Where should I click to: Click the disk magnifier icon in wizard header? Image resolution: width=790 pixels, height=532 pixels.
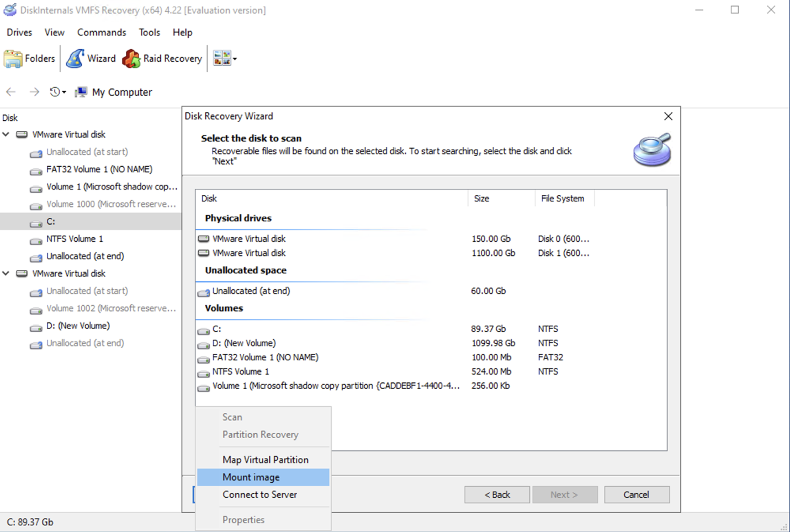(x=652, y=150)
